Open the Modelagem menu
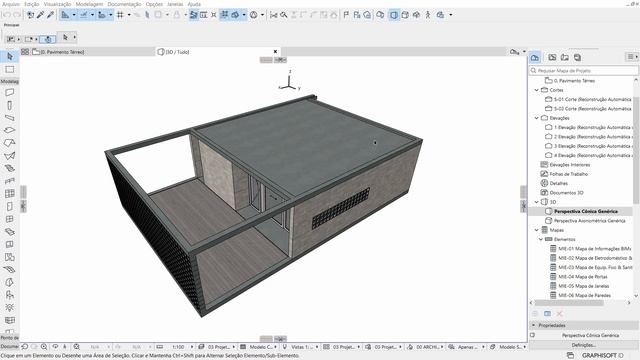 89,4
